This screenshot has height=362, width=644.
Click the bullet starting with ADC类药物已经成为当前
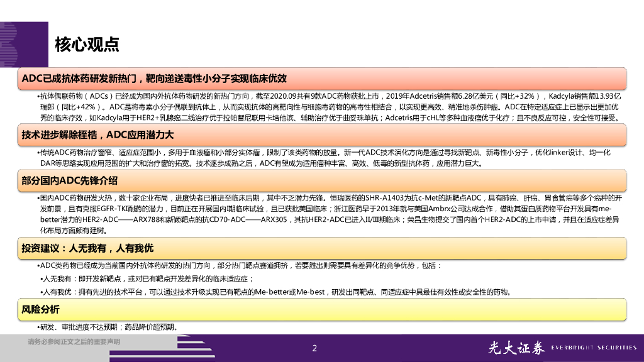coord(240,266)
